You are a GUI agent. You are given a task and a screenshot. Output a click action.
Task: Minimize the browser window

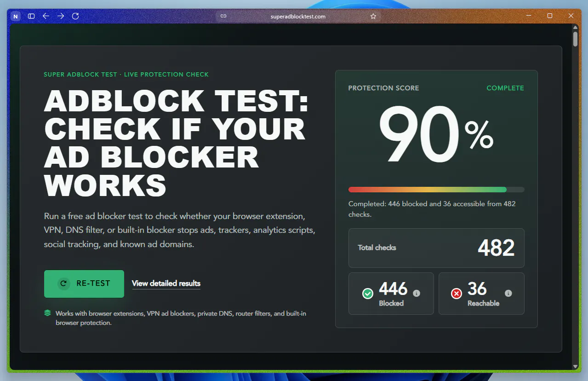[x=529, y=16]
